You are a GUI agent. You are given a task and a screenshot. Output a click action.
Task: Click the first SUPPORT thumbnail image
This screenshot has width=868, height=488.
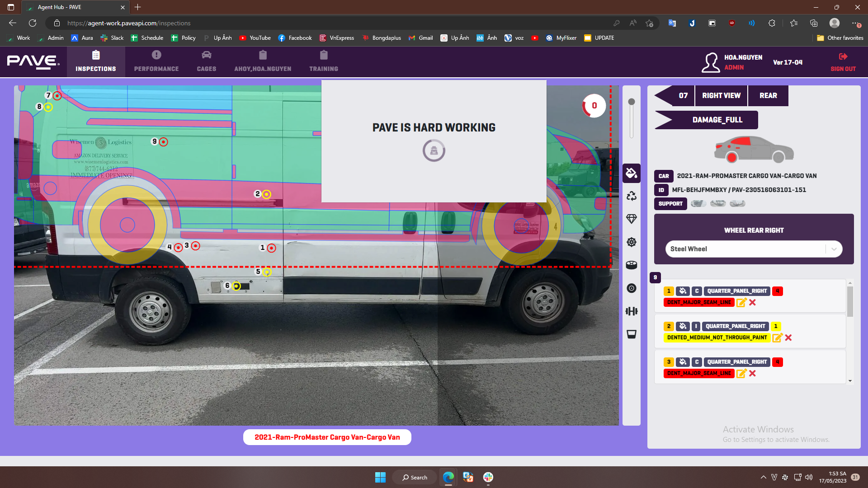[x=698, y=204]
